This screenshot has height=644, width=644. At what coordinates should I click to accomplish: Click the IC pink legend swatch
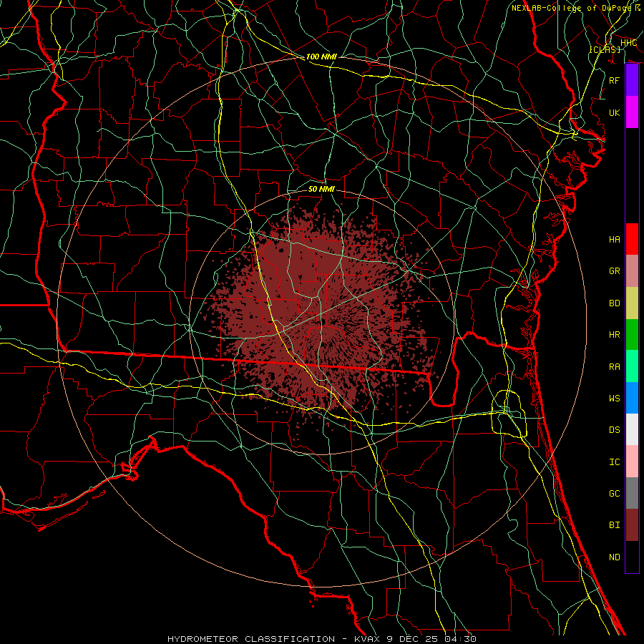[x=632, y=462]
